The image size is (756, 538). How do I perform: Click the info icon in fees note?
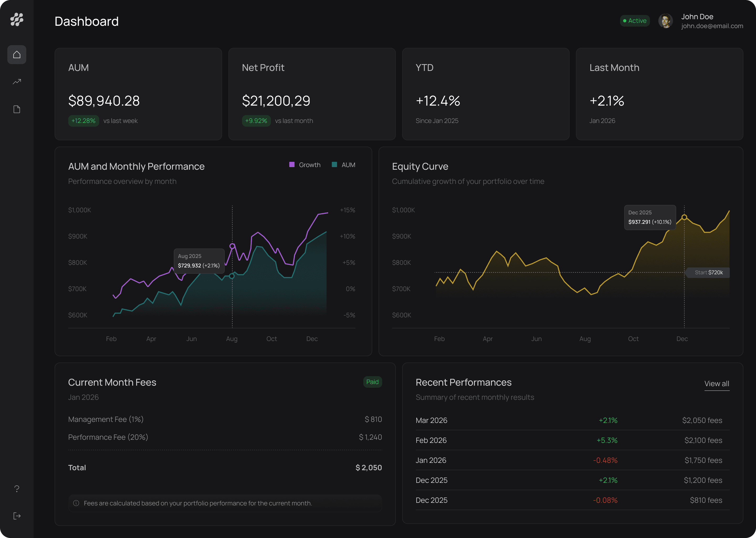point(76,503)
